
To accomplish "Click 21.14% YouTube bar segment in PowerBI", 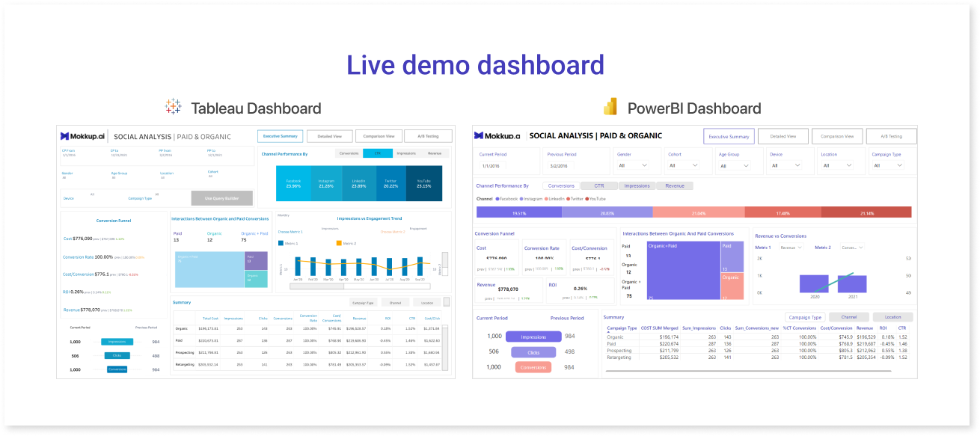I will click(867, 212).
